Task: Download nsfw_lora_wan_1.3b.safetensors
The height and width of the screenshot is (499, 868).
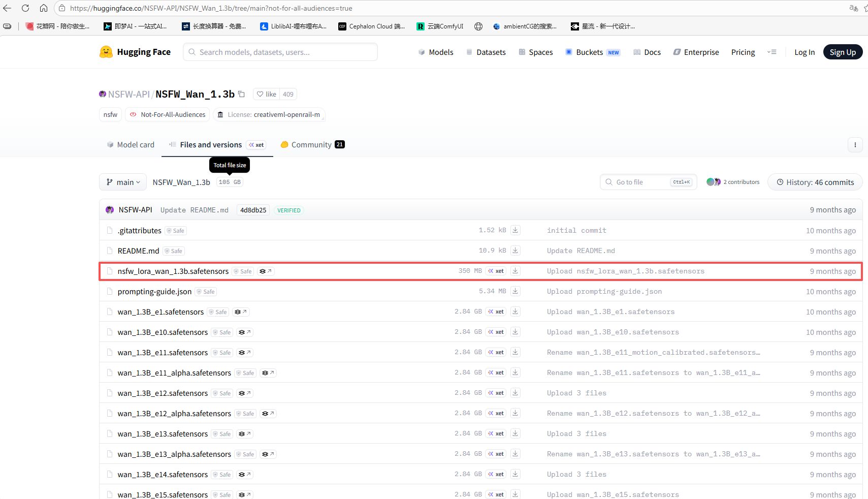Action: click(515, 271)
